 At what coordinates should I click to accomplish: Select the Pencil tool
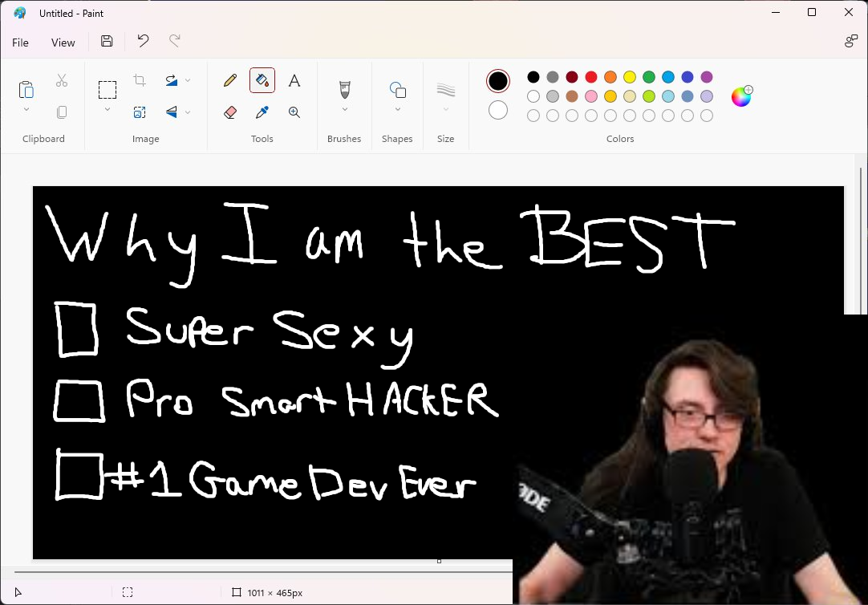[x=230, y=81]
